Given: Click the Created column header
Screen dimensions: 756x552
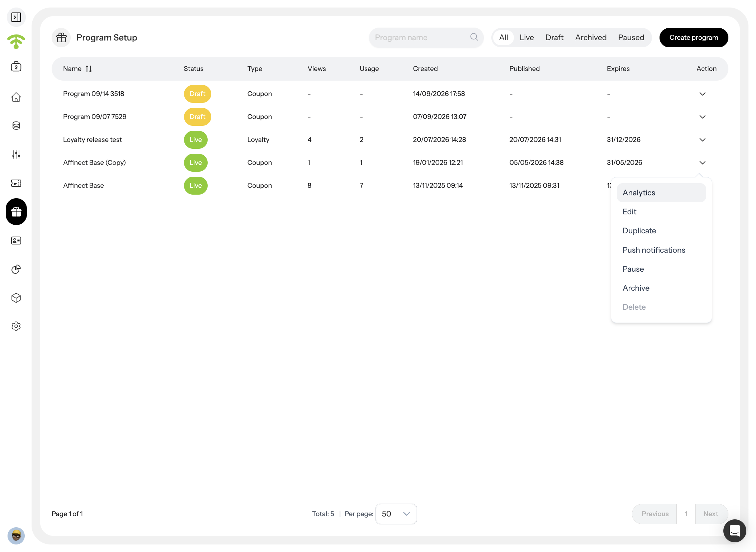Looking at the screenshot, I should point(425,69).
